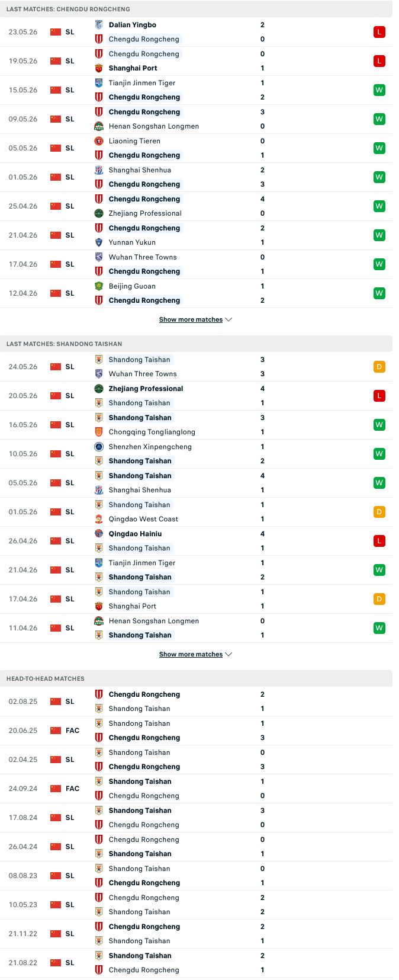
Task: Click the Dalian Yingbo team logo
Action: [99, 25]
